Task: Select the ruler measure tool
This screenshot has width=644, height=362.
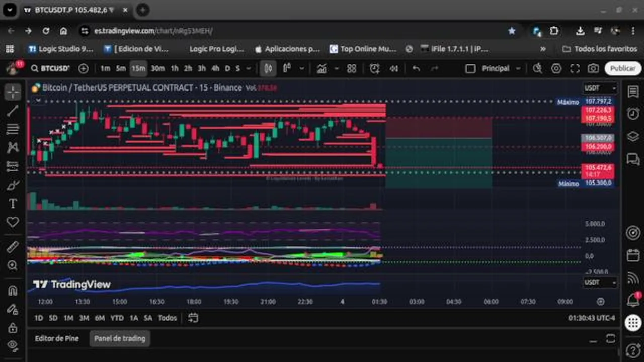Action: point(13,247)
